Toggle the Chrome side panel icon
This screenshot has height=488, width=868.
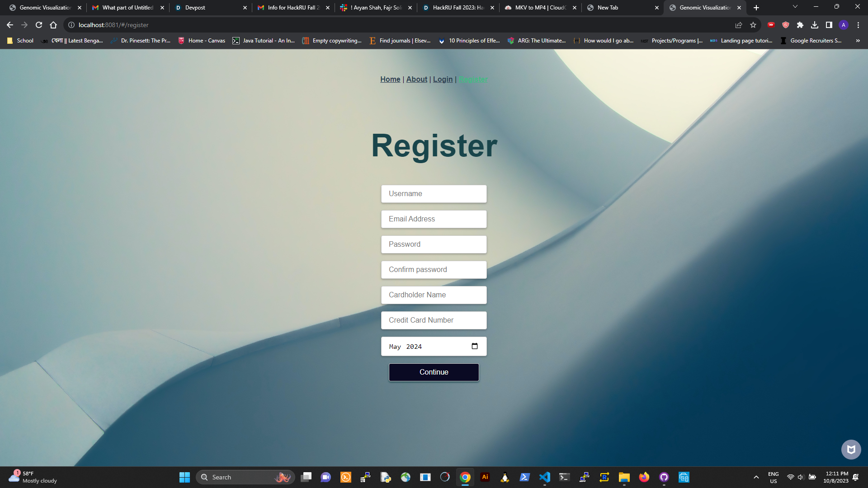tap(829, 25)
